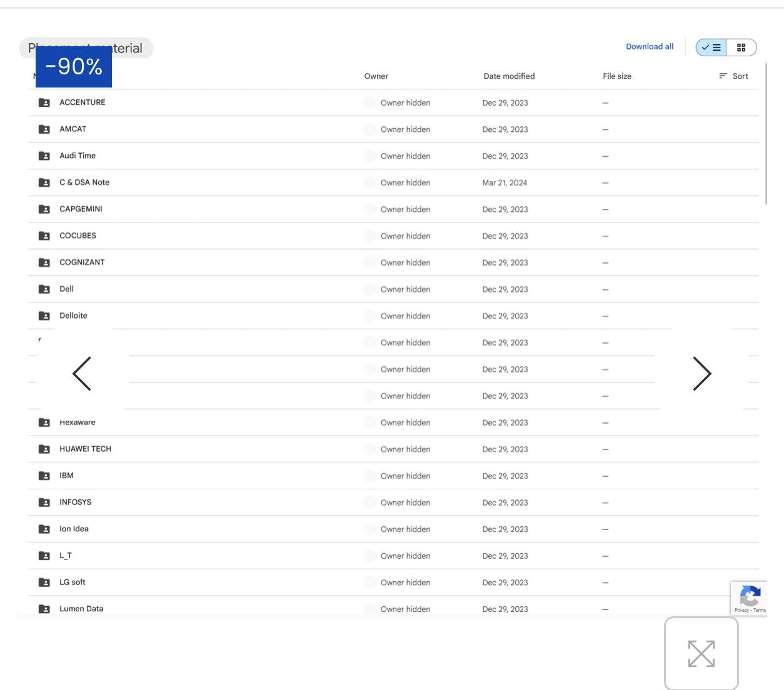Image resolution: width=784 pixels, height=690 pixels.
Task: Go to next slide arrow
Action: click(x=701, y=374)
